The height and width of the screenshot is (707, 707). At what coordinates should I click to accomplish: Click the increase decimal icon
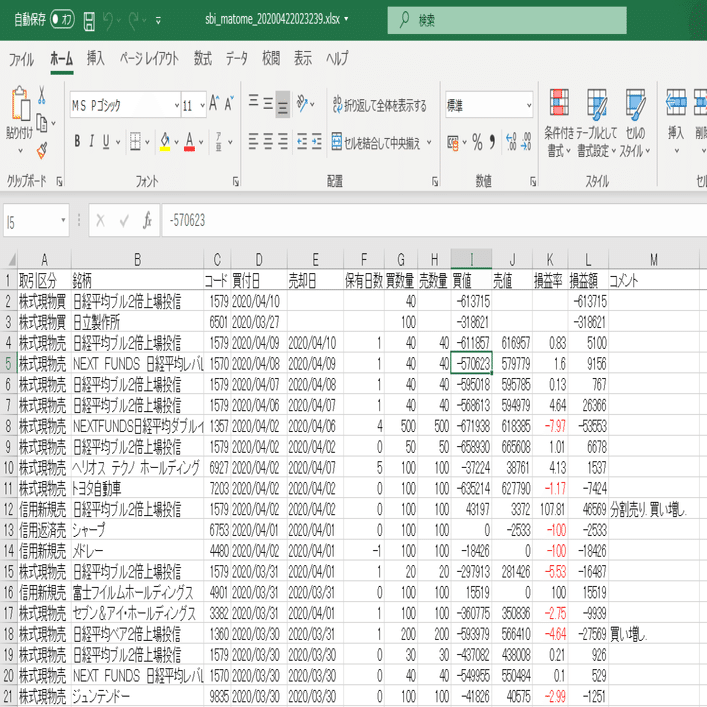tap(511, 142)
